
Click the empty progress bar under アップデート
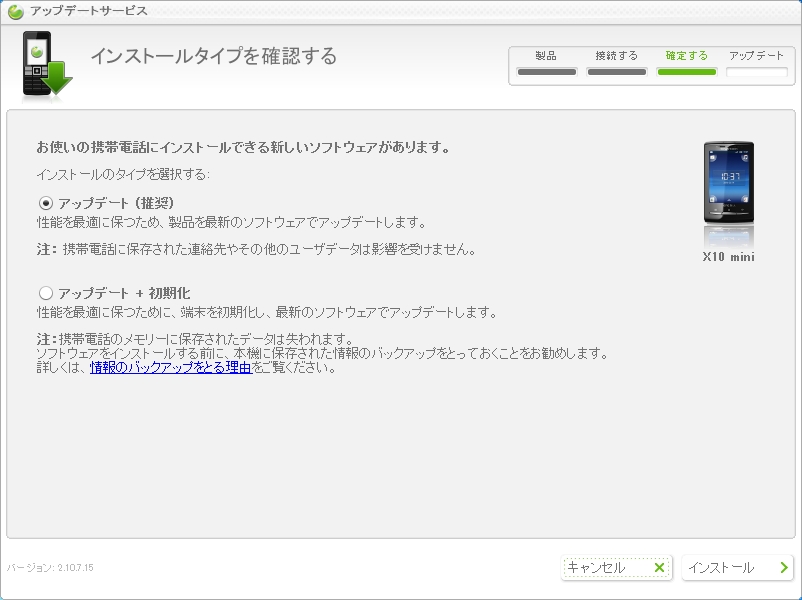756,72
